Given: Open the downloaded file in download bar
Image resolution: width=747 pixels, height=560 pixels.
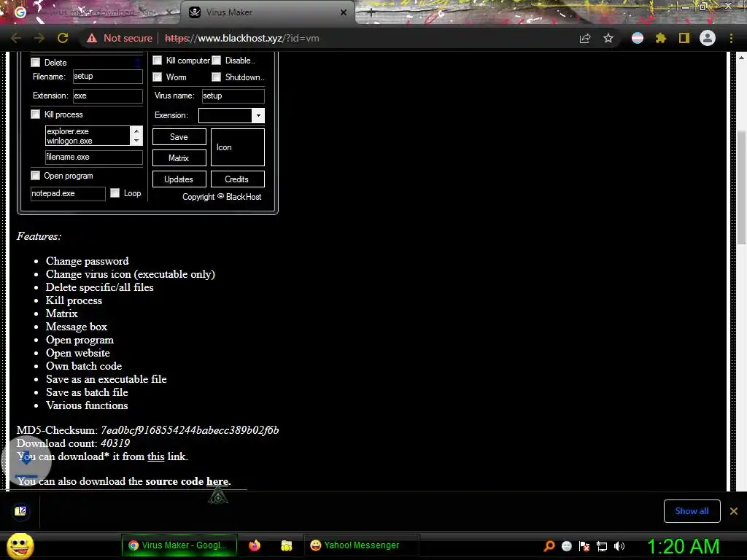Looking at the screenshot, I should (20, 511).
